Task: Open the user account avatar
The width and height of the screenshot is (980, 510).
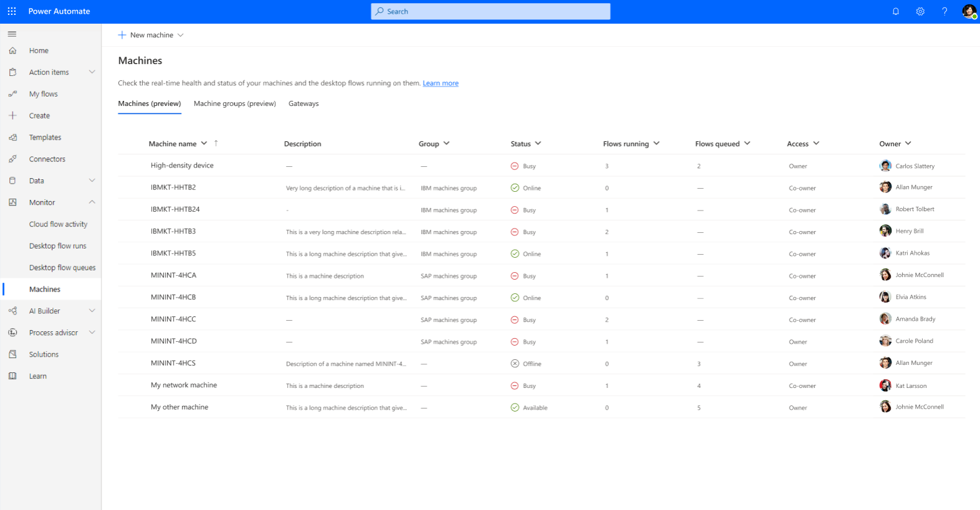Action: click(x=969, y=11)
